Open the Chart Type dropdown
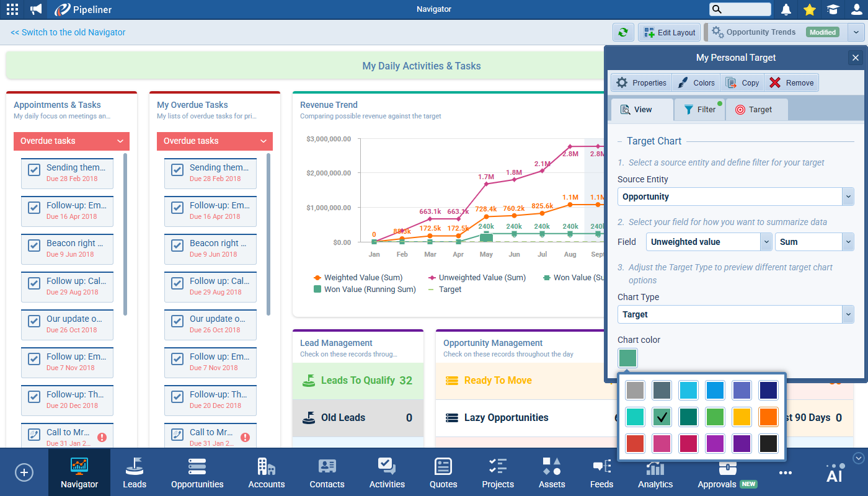This screenshot has width=868, height=496. 848,314
